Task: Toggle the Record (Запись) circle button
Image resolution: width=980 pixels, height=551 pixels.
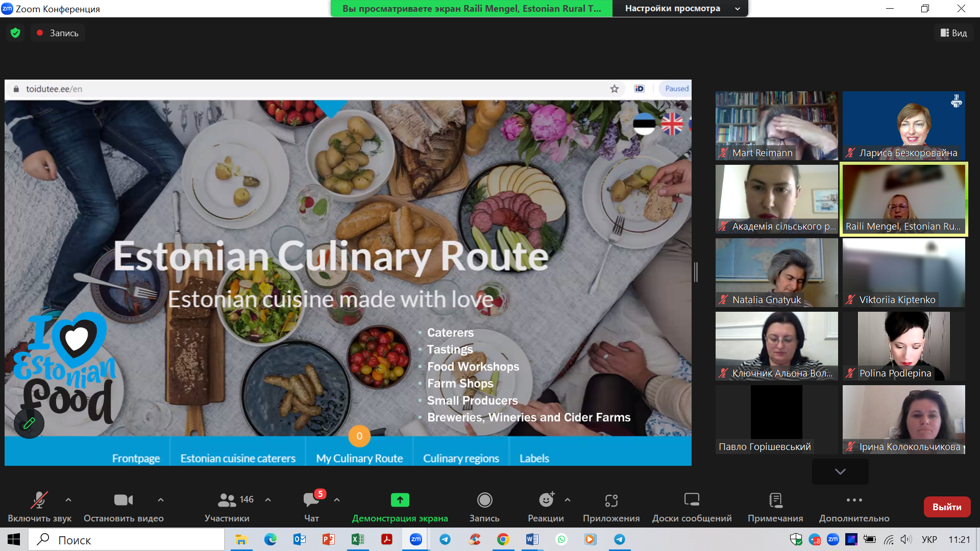Action: [x=484, y=500]
